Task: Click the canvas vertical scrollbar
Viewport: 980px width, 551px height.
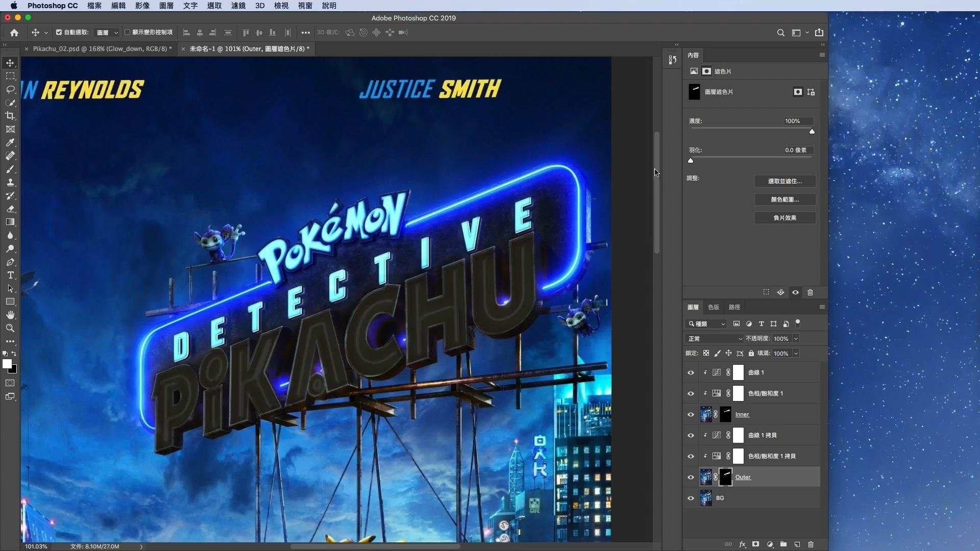Action: pos(657,193)
